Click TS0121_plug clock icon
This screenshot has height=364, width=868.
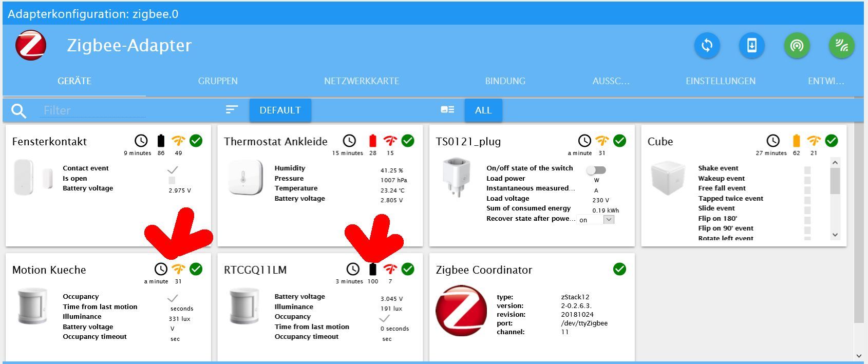[x=584, y=141]
